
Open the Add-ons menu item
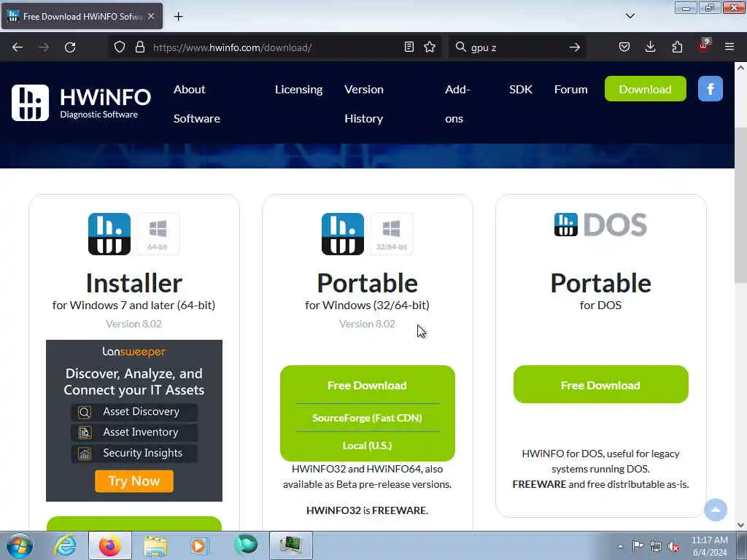[457, 104]
